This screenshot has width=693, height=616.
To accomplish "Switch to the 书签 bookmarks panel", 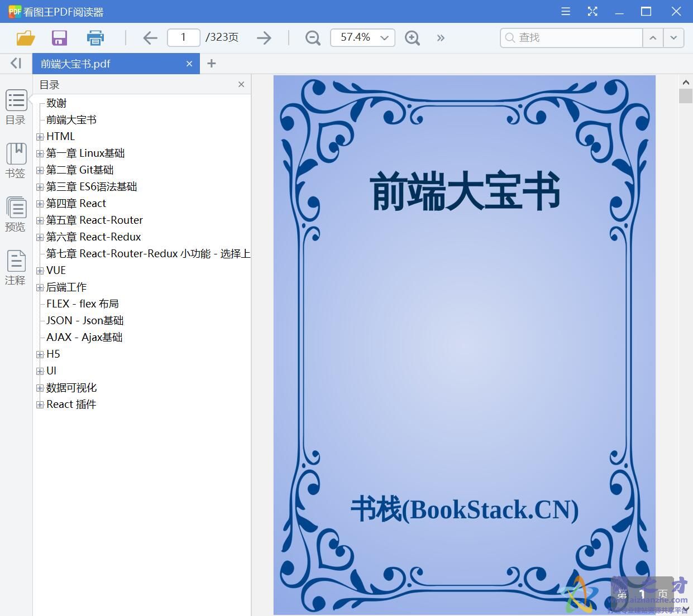I will point(15,159).
